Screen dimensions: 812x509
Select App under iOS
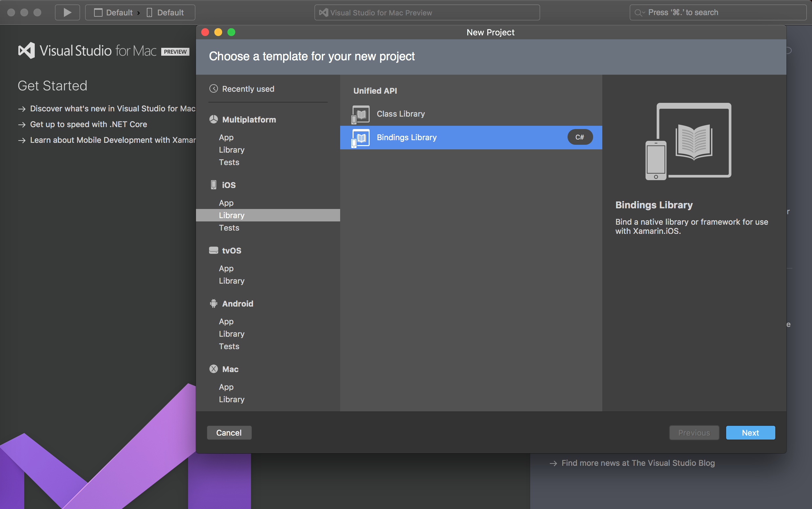[226, 203]
